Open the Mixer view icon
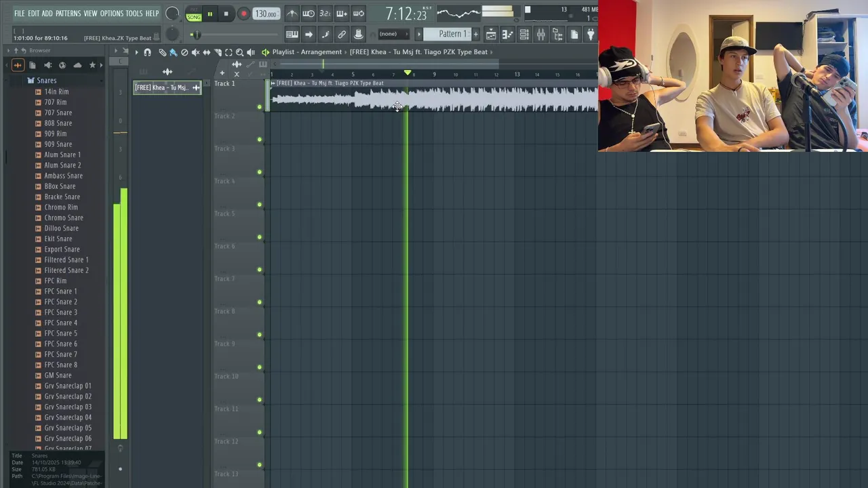This screenshot has width=868, height=488. 540,34
